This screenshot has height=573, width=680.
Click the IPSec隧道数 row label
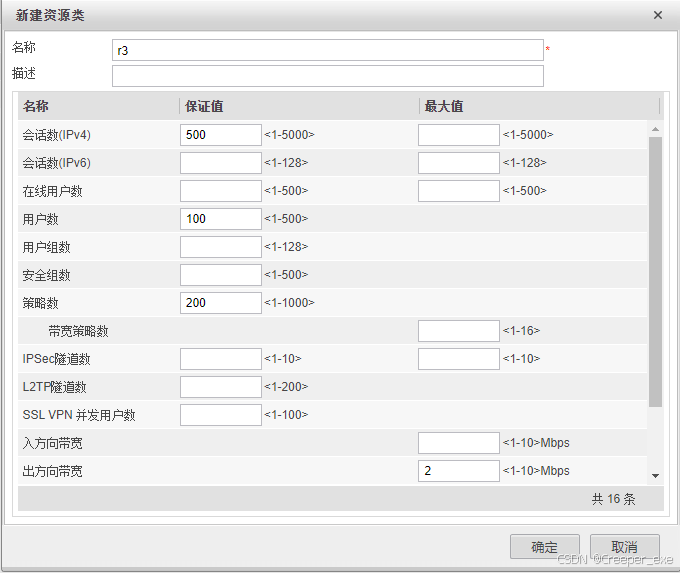[x=56, y=359]
